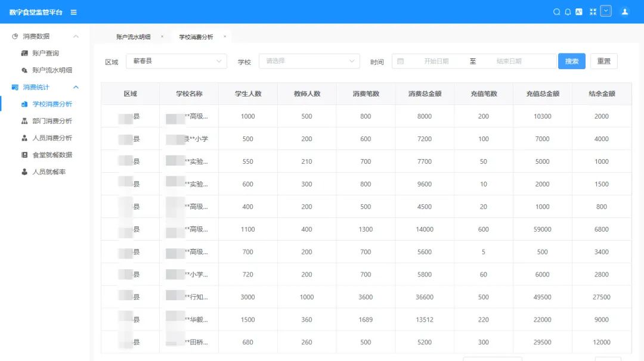Viewport: 644px width, 361px height.
Task: Click the 食堂就餐数据 sidebar icon
Action: (24, 155)
